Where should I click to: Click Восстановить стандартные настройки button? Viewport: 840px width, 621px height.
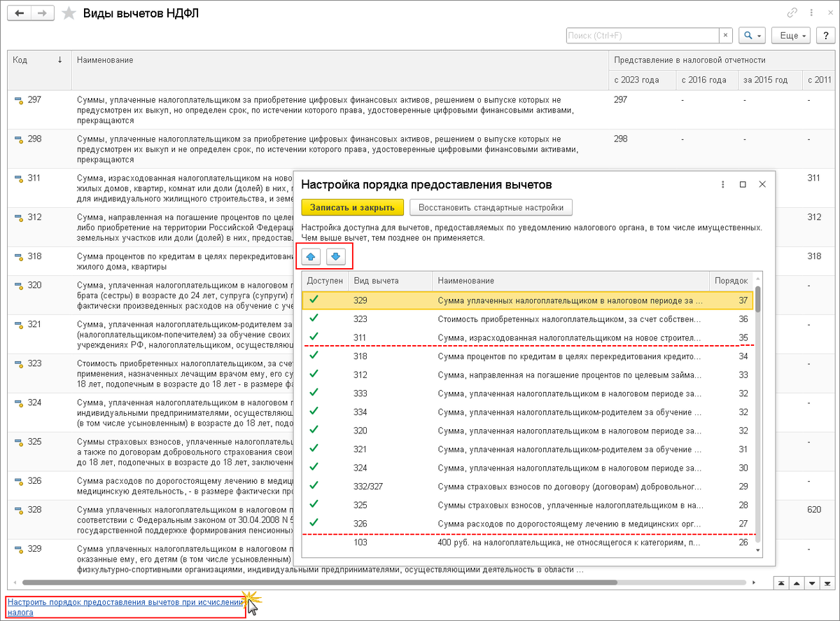(491, 207)
